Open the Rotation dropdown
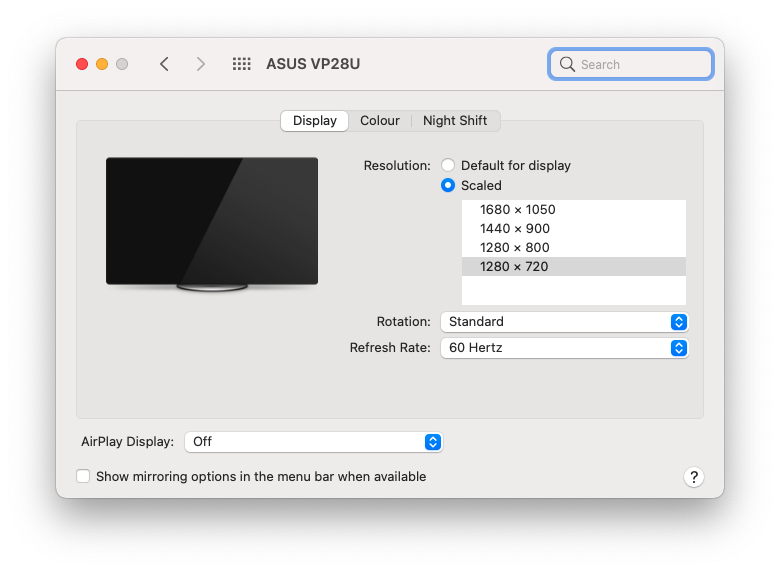The image size is (780, 572). point(564,322)
